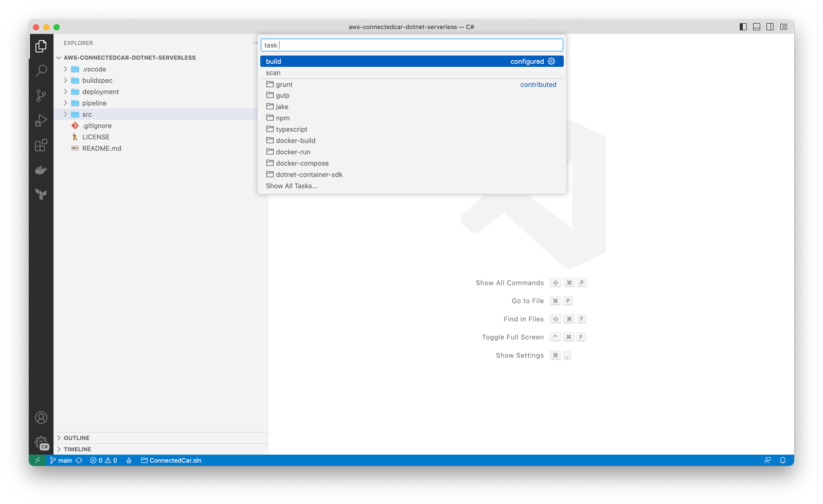Expand the pipeline folder

[65, 103]
